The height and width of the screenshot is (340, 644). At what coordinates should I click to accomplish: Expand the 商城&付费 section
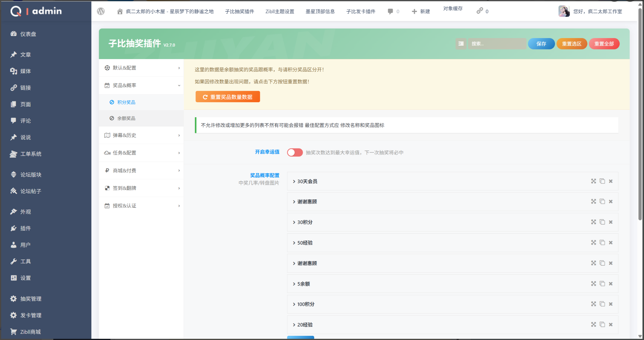(x=141, y=171)
